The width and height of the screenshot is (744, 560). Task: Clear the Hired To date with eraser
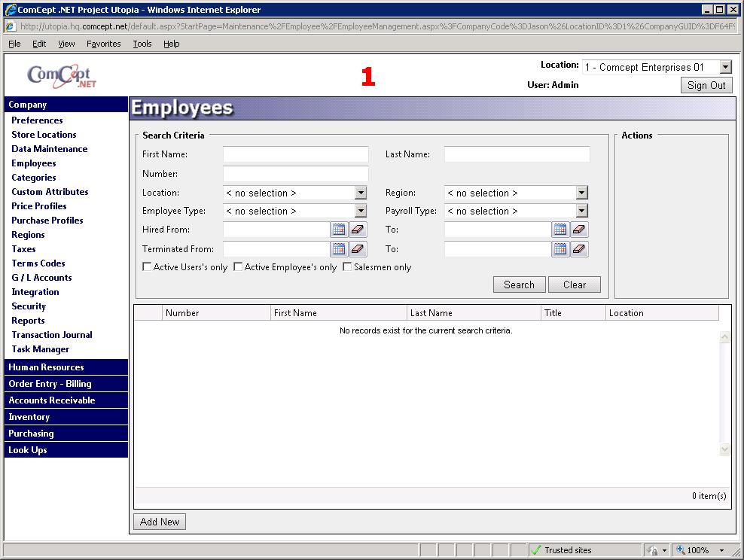[579, 230]
